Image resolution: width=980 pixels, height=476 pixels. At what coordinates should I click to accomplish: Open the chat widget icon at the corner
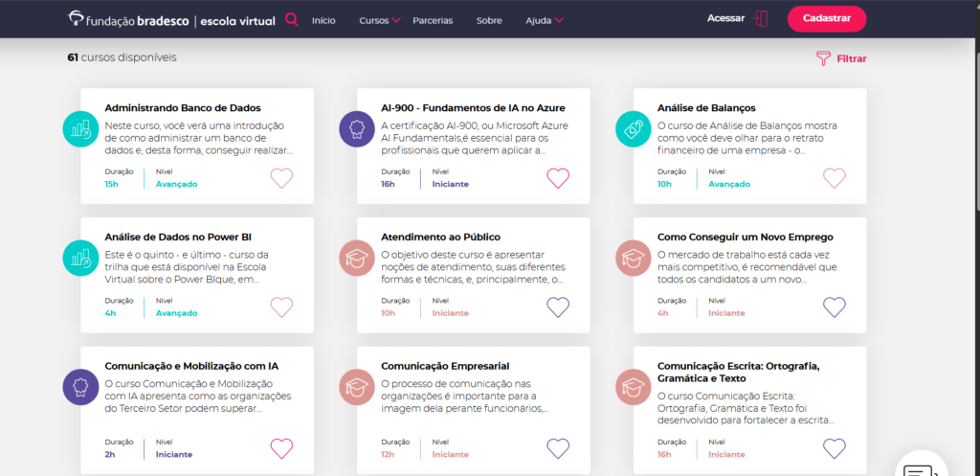tap(922, 465)
